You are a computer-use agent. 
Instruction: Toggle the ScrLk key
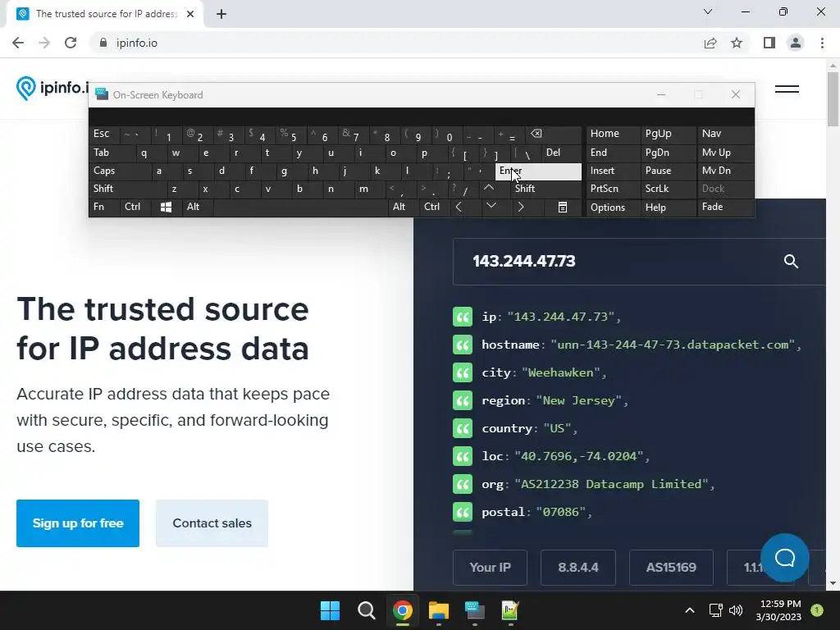tap(669, 189)
